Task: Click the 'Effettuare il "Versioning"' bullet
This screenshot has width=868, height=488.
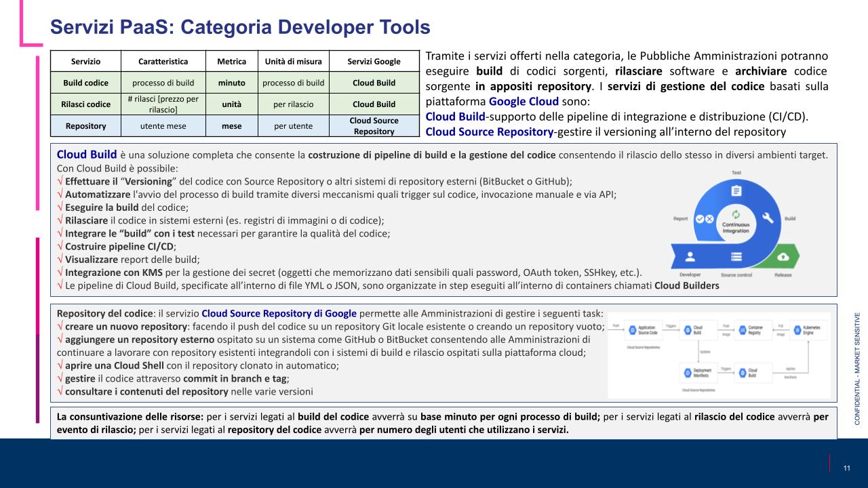Action: 315,181
